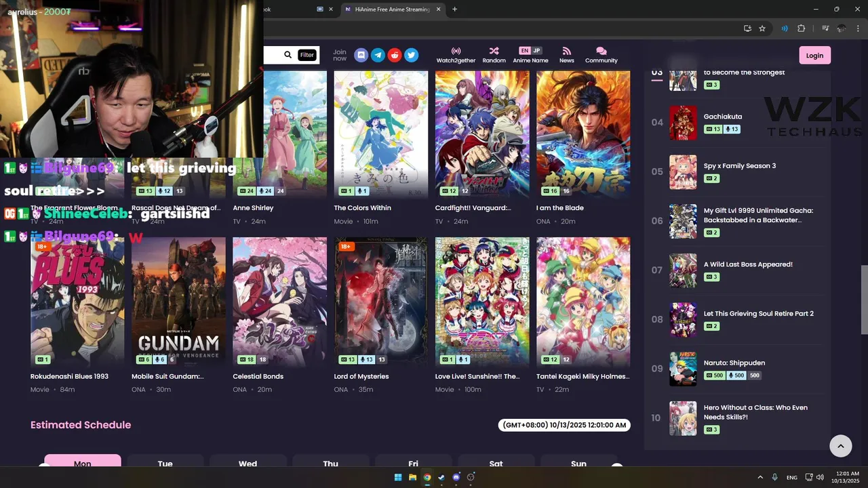Open Watch2gether from header
The width and height of the screenshot is (868, 488).
456,55
